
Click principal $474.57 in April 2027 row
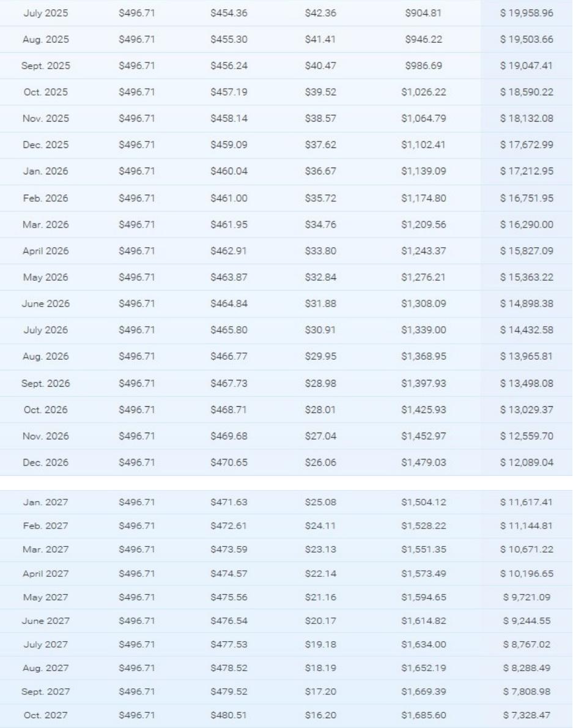tap(229, 574)
